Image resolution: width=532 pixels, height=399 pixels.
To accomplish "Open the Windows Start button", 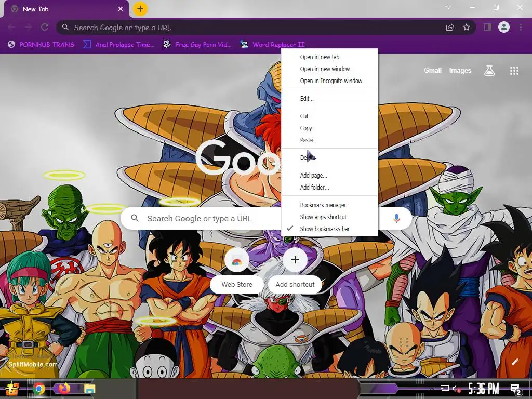I will click(12, 389).
